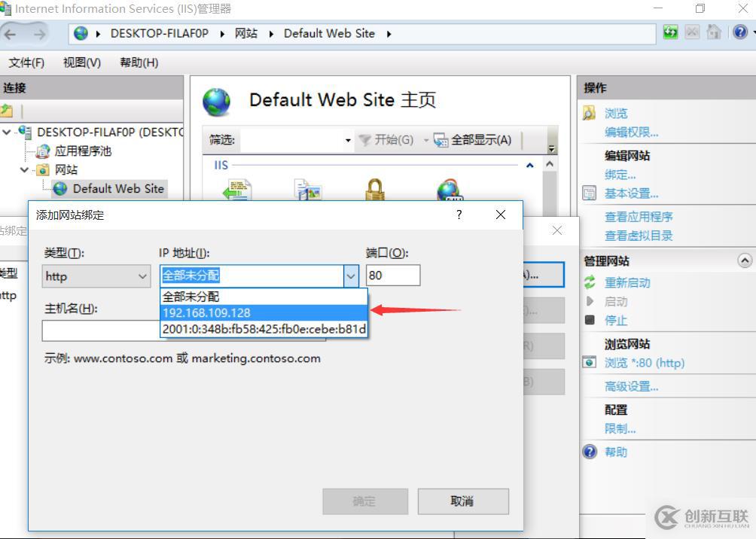Open the SSL settings padlock feature icon
The image size is (756, 539).
point(375,190)
